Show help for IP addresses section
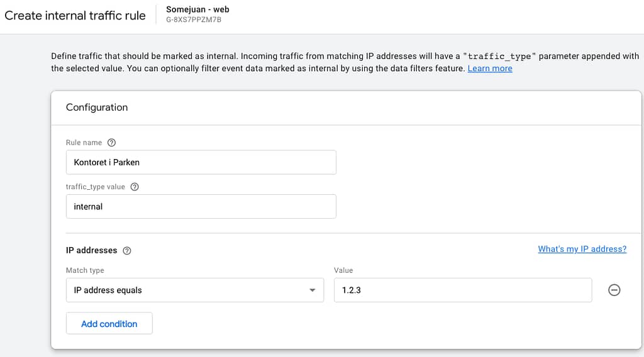644x357 pixels. tap(127, 251)
